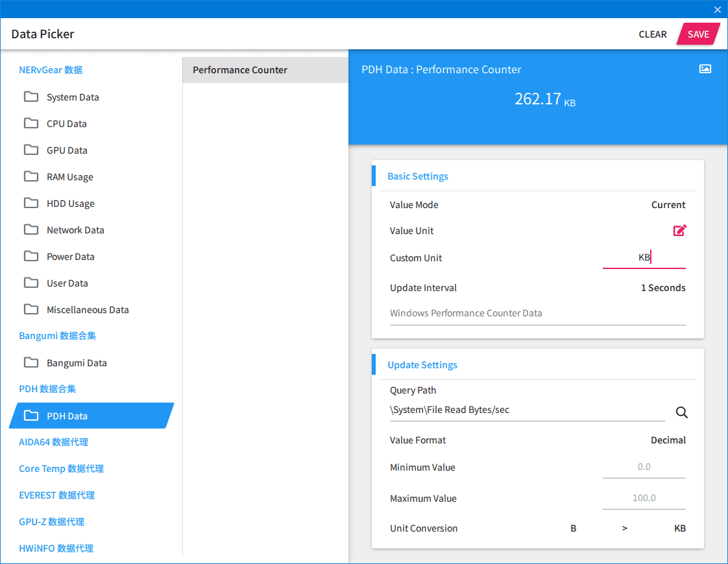Viewport: 728px width, 564px height.
Task: Expand the NERvGear 数据 group
Action: click(x=51, y=70)
